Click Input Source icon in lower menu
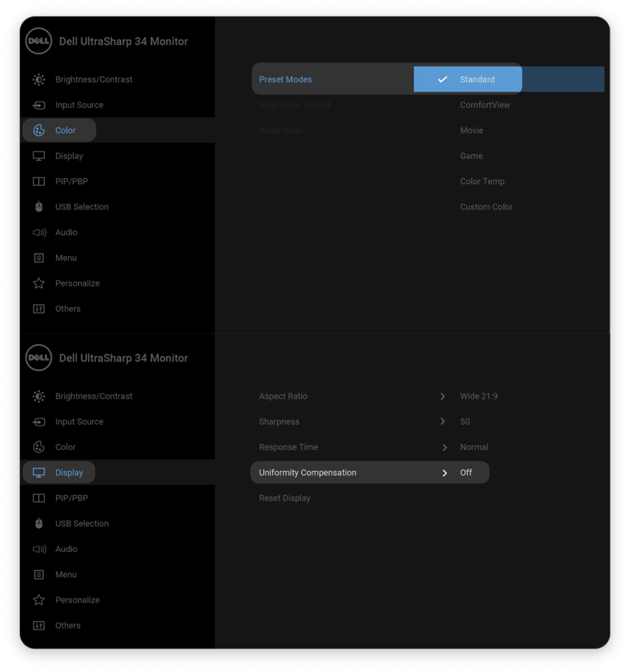This screenshot has height=672, width=630. coord(39,422)
